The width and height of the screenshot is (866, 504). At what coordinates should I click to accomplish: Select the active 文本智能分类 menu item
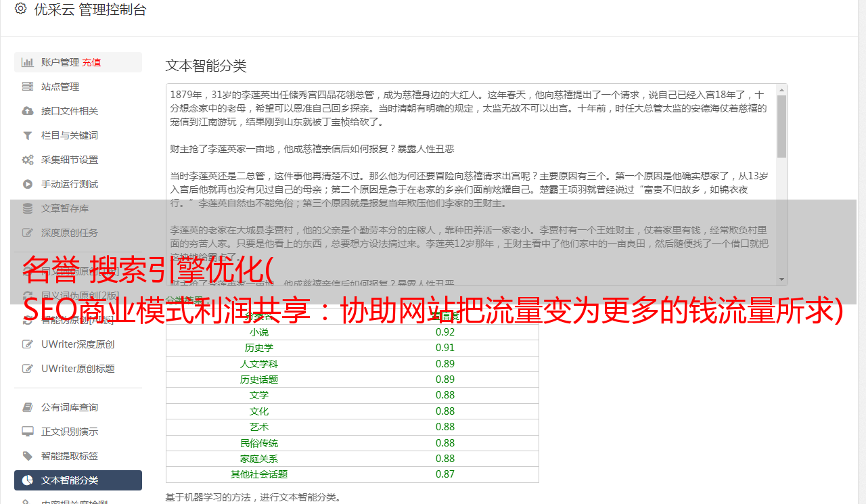[78, 480]
